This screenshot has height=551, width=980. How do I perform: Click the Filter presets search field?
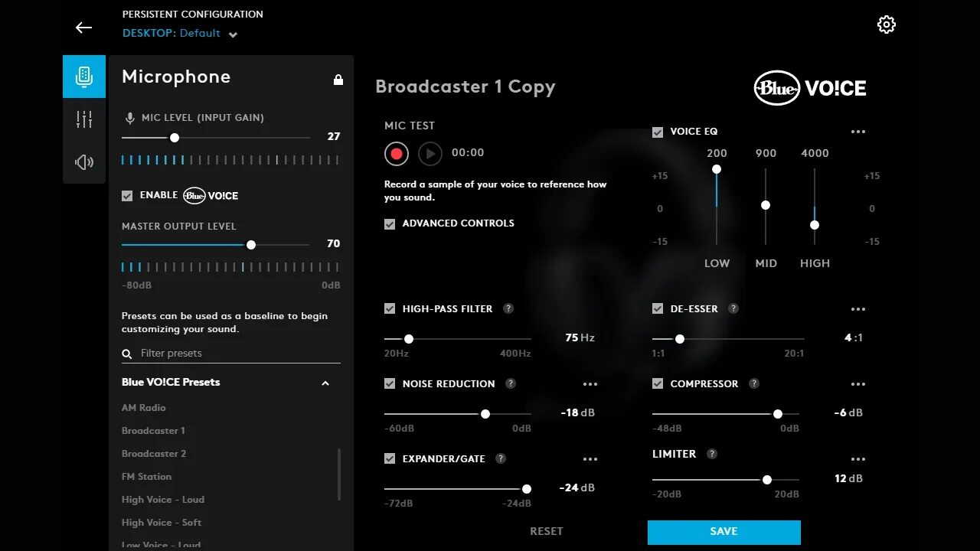click(231, 354)
